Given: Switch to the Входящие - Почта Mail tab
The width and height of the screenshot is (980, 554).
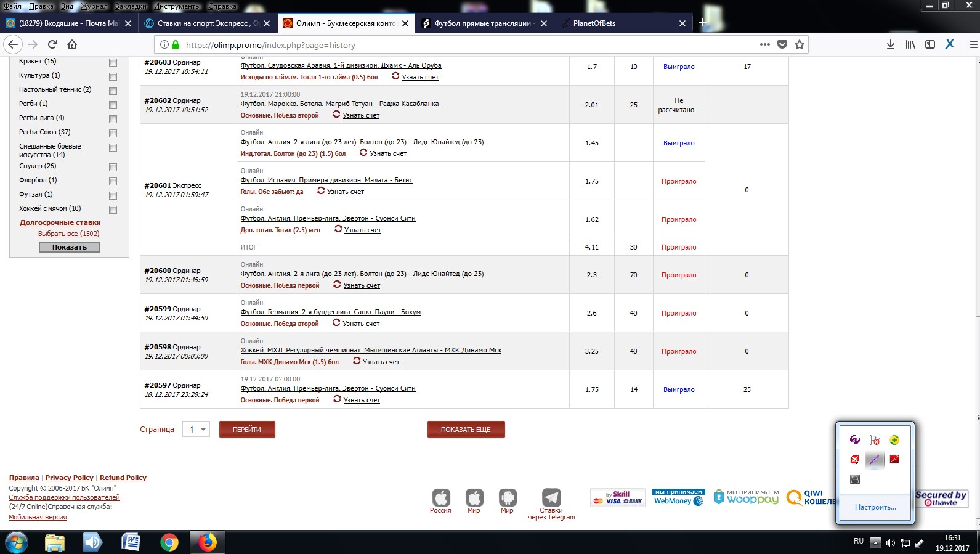Looking at the screenshot, I should click(x=68, y=23).
